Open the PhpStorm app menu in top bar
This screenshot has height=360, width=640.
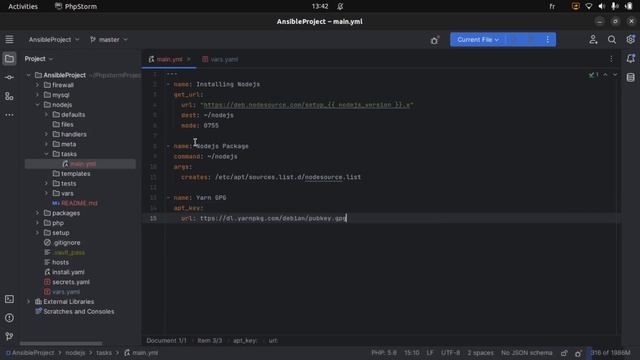tap(76, 6)
